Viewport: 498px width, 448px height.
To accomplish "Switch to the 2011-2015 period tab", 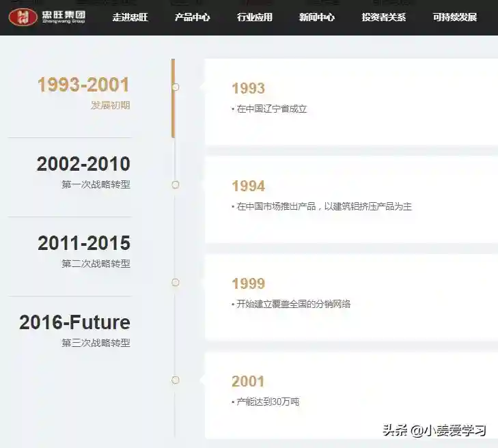I will coord(83,244).
